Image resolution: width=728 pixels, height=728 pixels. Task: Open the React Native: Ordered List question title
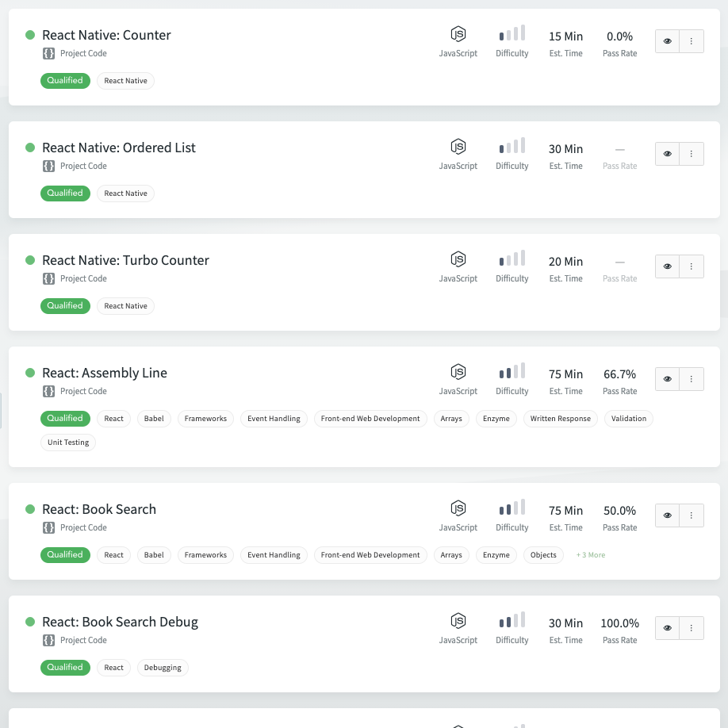119,148
